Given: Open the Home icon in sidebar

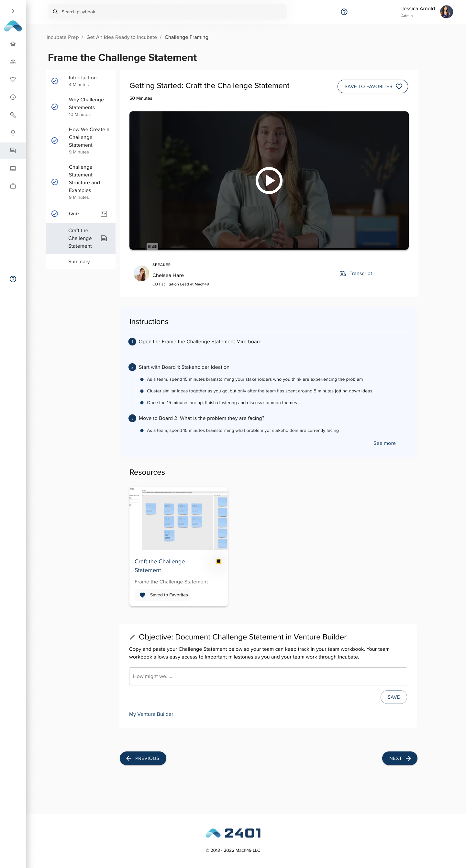Looking at the screenshot, I should pyautogui.click(x=13, y=44).
